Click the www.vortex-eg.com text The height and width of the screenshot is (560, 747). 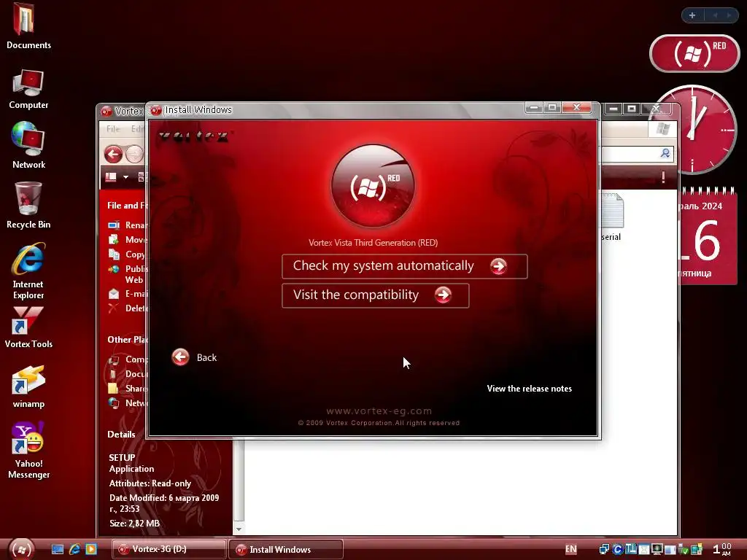[379, 411]
